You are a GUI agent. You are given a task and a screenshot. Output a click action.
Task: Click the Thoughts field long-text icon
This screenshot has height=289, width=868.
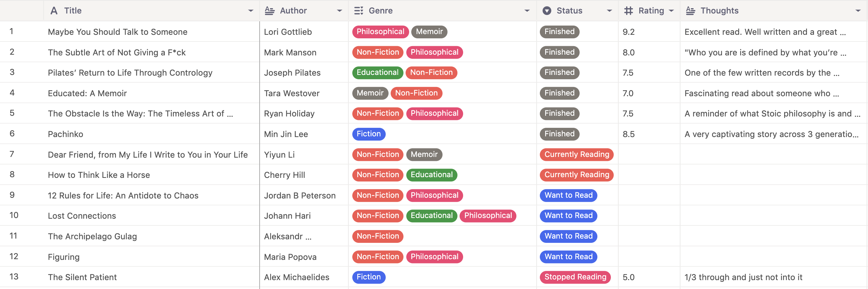pos(690,11)
